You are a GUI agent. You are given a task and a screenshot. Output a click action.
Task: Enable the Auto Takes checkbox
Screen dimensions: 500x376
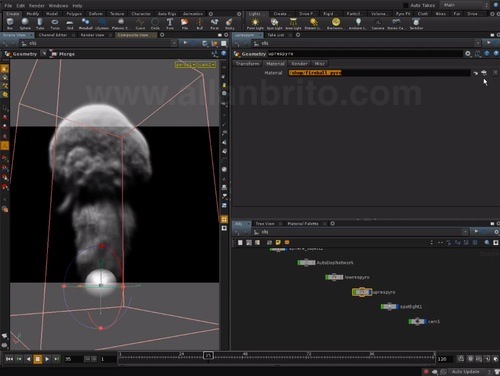(x=406, y=5)
